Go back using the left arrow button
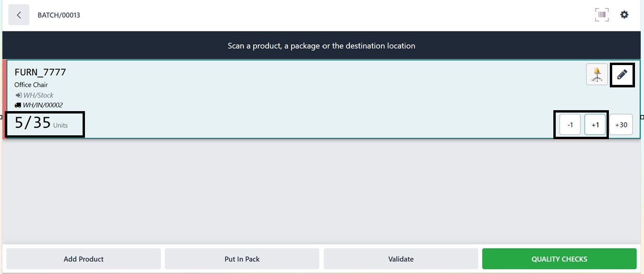Image resolution: width=644 pixels, height=274 pixels. click(19, 15)
